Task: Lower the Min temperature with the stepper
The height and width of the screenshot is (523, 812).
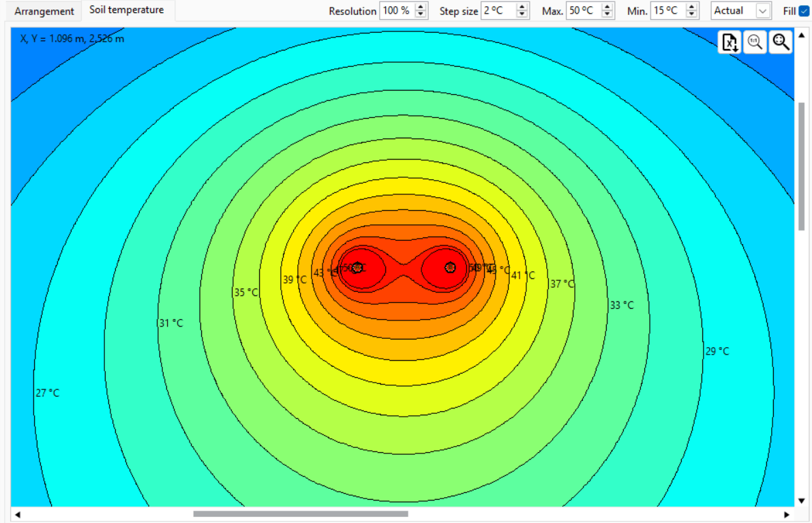Action: (691, 14)
